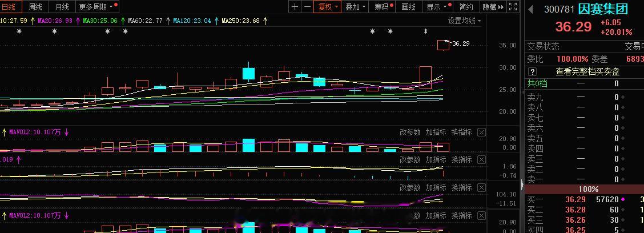Click the diamond icon in the 卖九 row
Image resolution: width=644 pixels, height=233 pixels.
click(623, 98)
